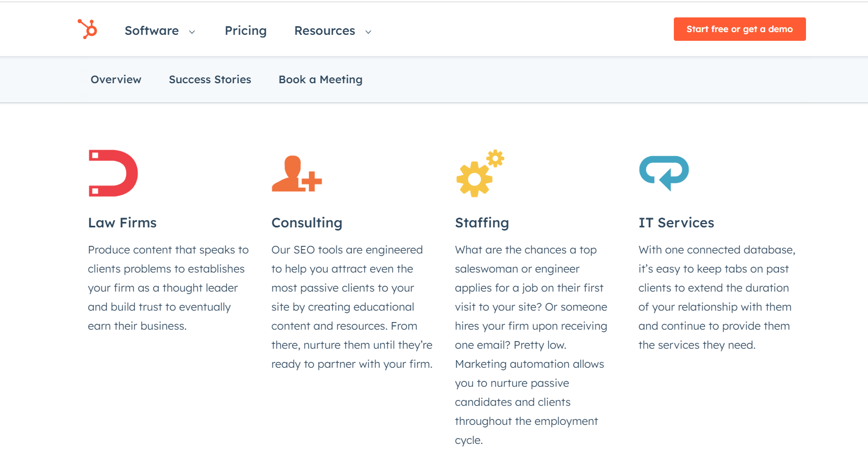Click the Law Firms heading
This screenshot has width=868, height=476.
[122, 222]
